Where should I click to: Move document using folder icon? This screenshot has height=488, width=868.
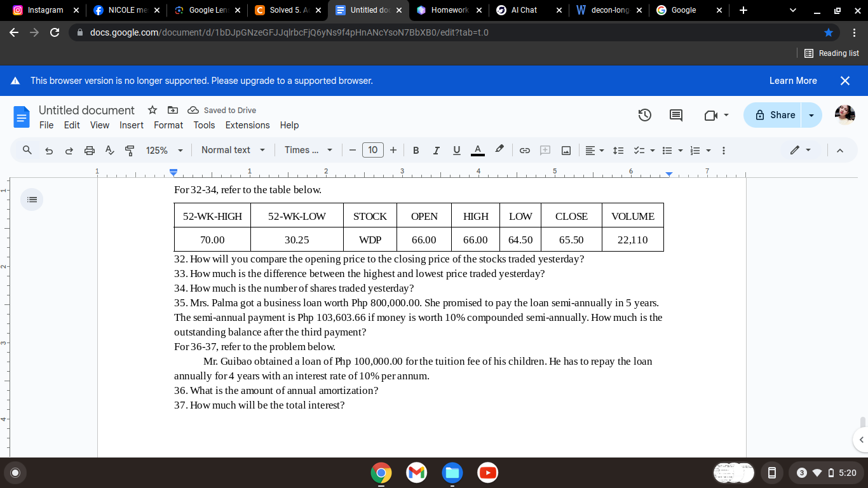(172, 110)
